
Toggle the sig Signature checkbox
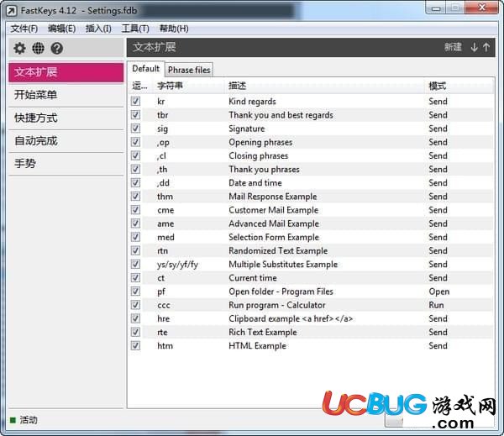pos(135,129)
